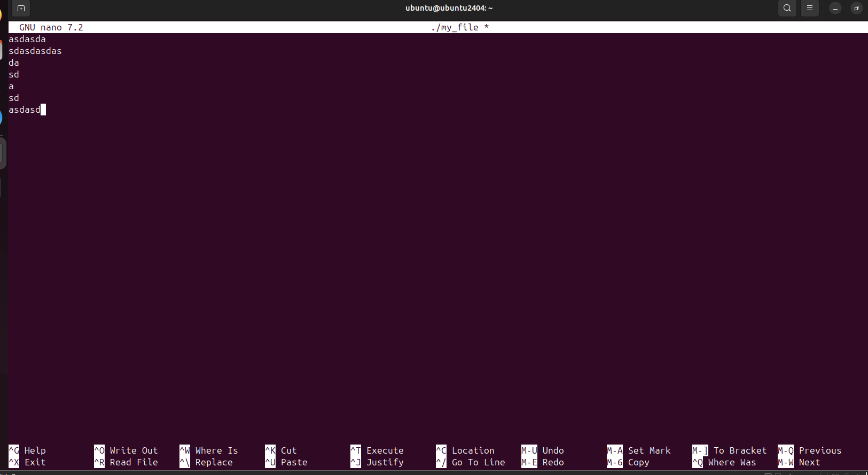Minimize the terminal window

(835, 9)
